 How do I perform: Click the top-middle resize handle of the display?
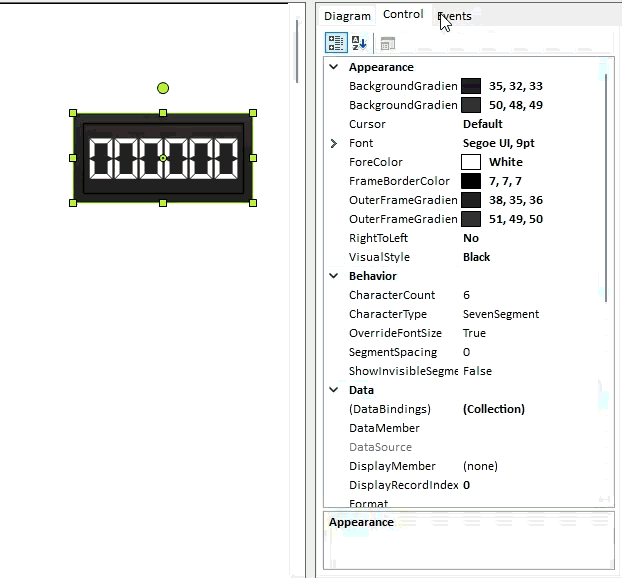click(163, 113)
